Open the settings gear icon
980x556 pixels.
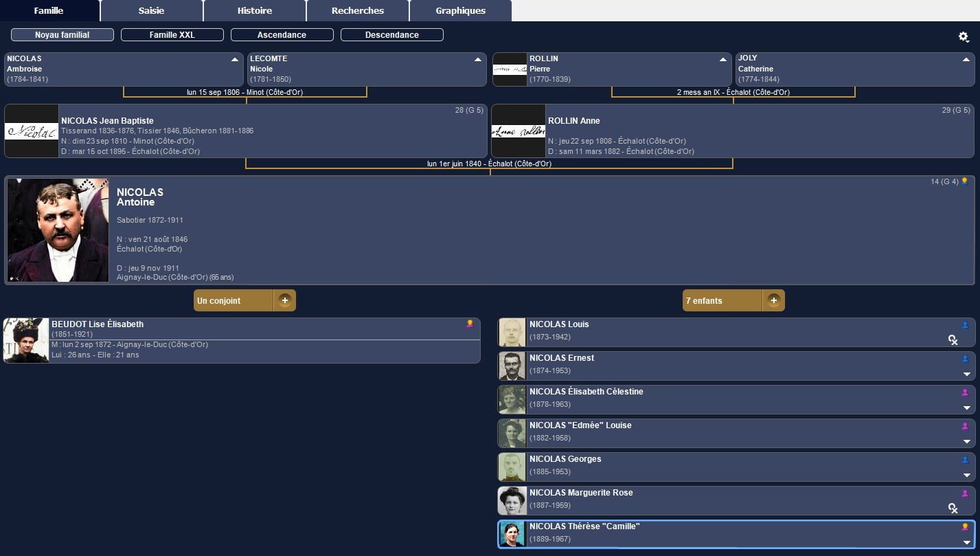pos(964,37)
